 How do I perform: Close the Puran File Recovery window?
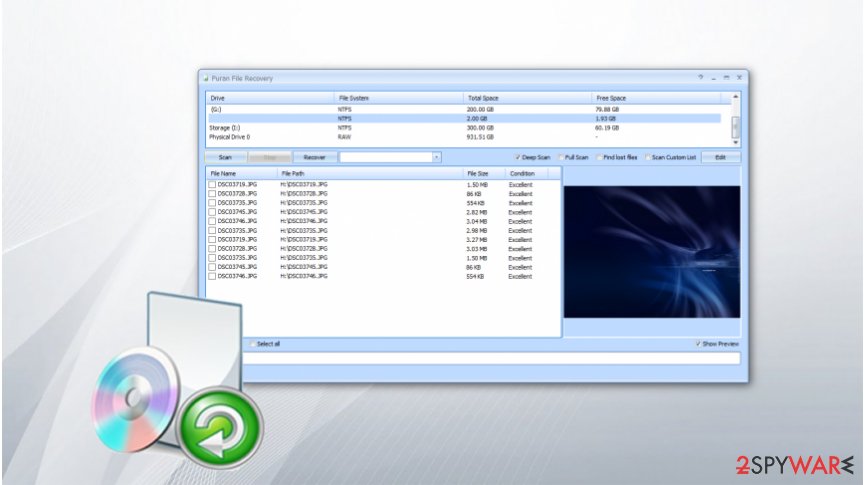(x=739, y=78)
